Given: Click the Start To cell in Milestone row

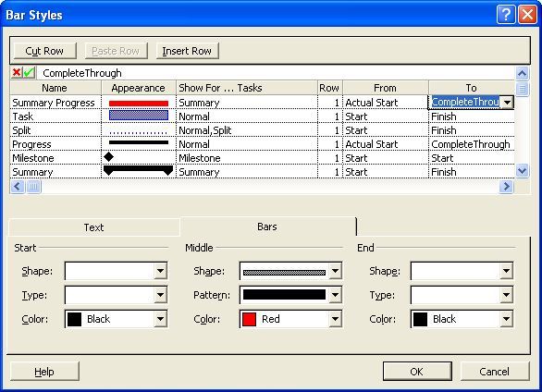Looking at the screenshot, I should click(x=472, y=158).
